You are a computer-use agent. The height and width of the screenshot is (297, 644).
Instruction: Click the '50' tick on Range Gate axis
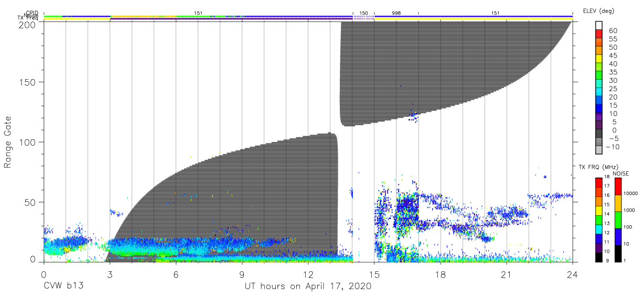click(x=29, y=202)
